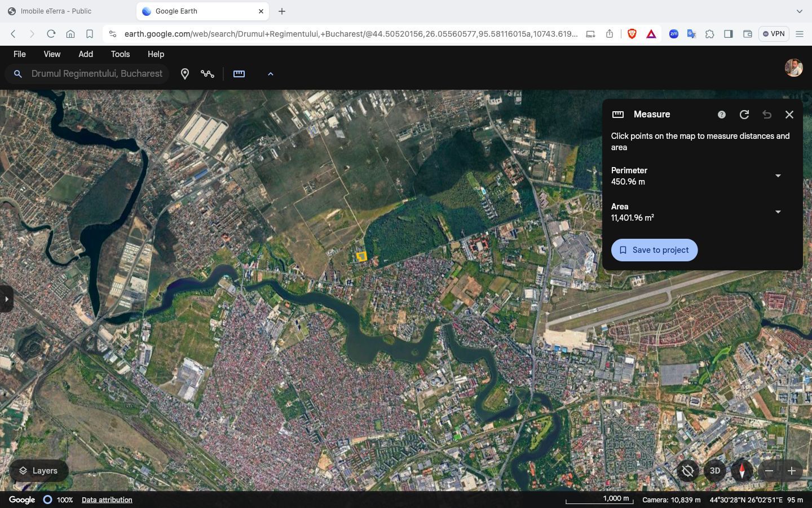Toggle the VPN button in browser
Screen dimensions: 812x508
coord(774,34)
